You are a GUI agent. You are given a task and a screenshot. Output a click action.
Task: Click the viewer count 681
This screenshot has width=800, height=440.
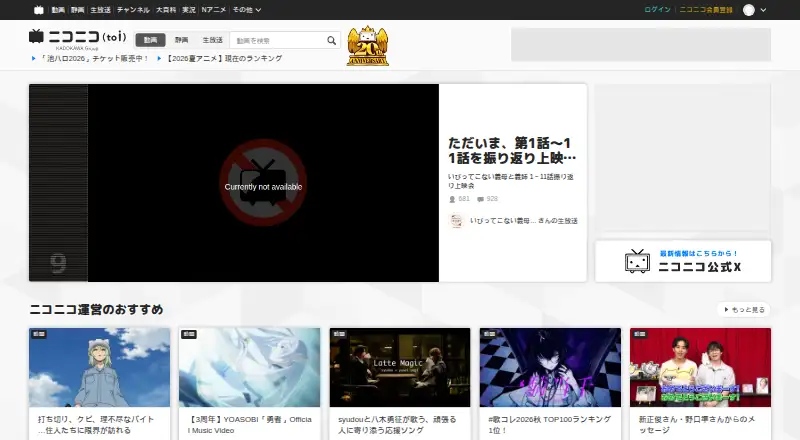point(464,199)
